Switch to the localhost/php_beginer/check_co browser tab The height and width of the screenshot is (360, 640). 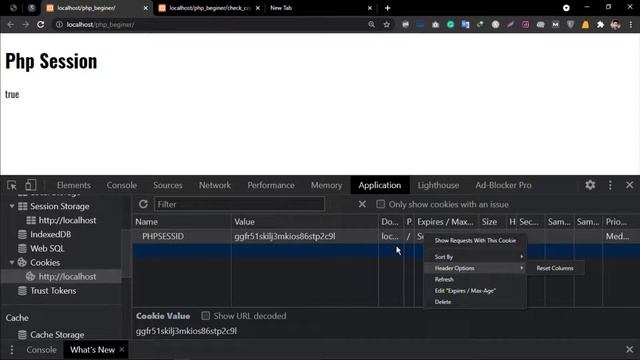pos(209,8)
